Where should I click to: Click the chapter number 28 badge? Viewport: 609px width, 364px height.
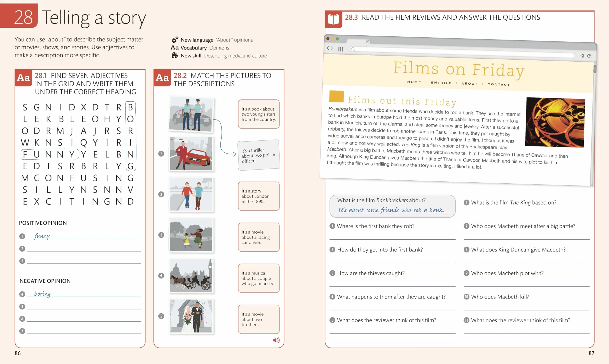[x=19, y=16]
